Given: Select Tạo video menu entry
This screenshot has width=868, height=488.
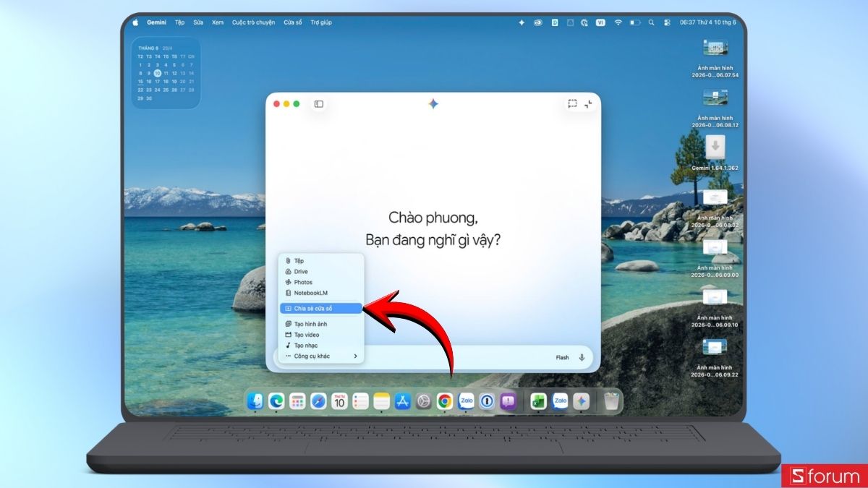Looking at the screenshot, I should click(x=321, y=335).
